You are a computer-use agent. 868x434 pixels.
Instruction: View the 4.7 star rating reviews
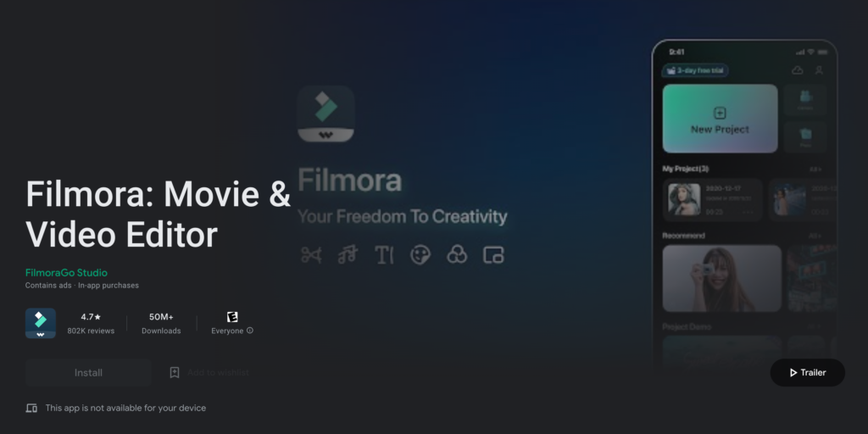pyautogui.click(x=91, y=323)
